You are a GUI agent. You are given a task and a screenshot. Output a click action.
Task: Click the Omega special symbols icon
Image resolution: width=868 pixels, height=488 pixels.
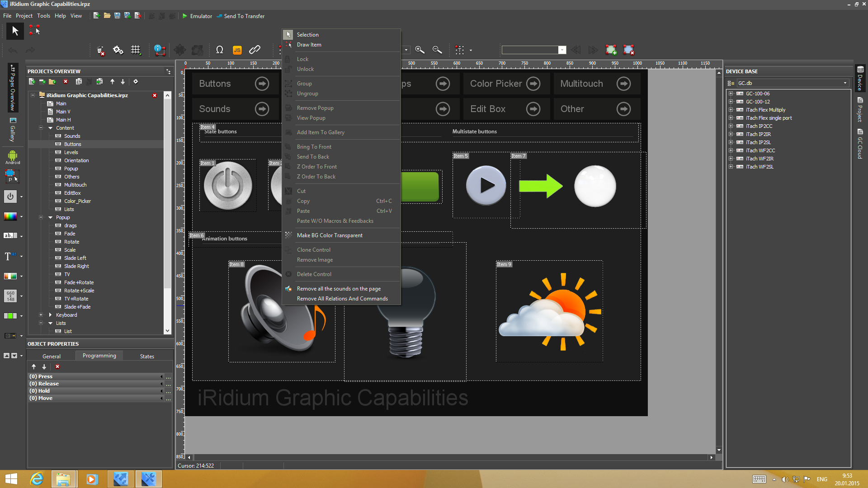click(220, 50)
